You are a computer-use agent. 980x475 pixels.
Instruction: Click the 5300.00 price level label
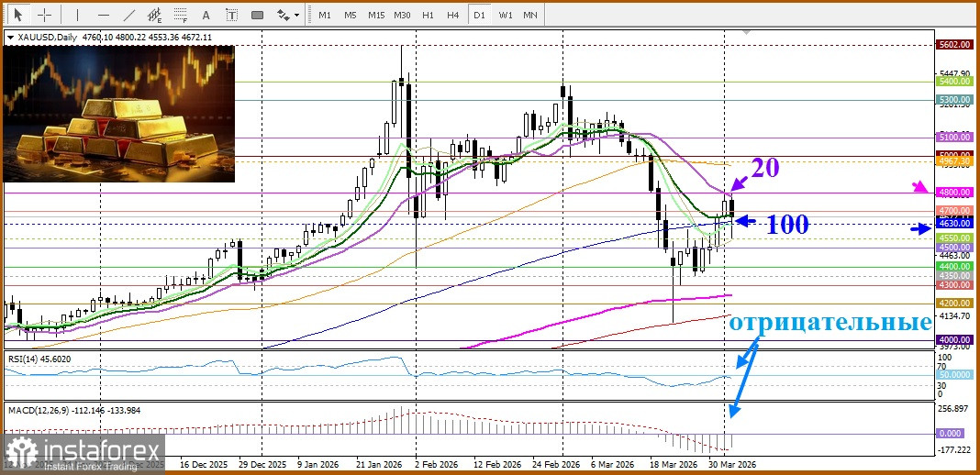click(955, 100)
